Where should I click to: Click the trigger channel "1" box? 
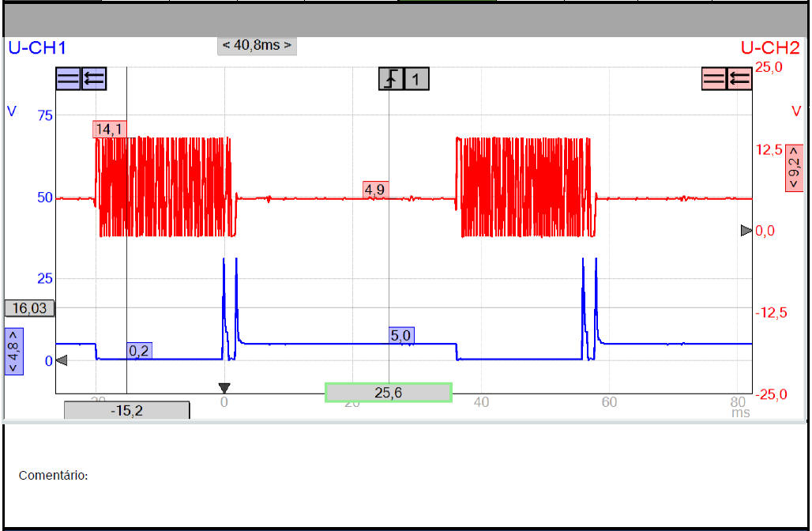pos(418,78)
